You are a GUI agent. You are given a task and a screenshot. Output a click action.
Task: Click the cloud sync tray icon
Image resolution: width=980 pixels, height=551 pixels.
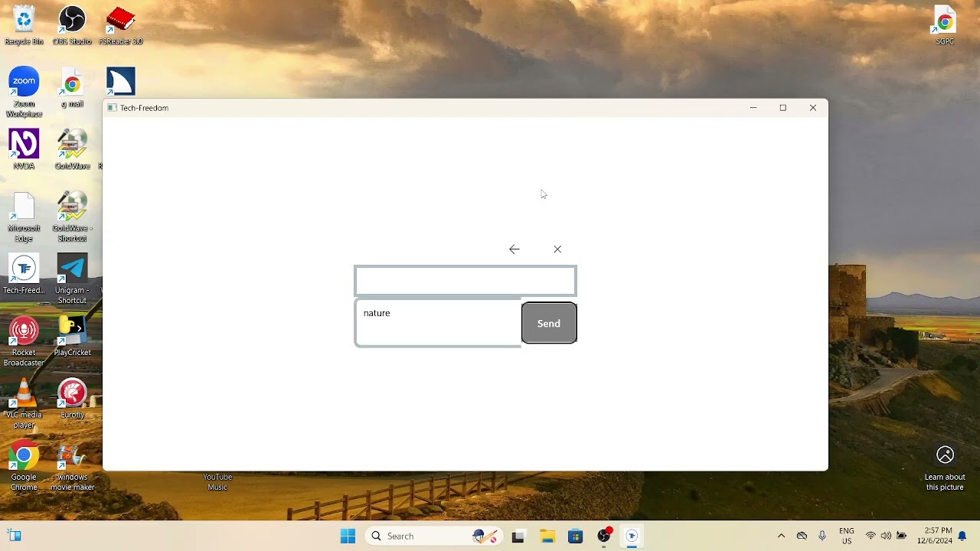[802, 536]
